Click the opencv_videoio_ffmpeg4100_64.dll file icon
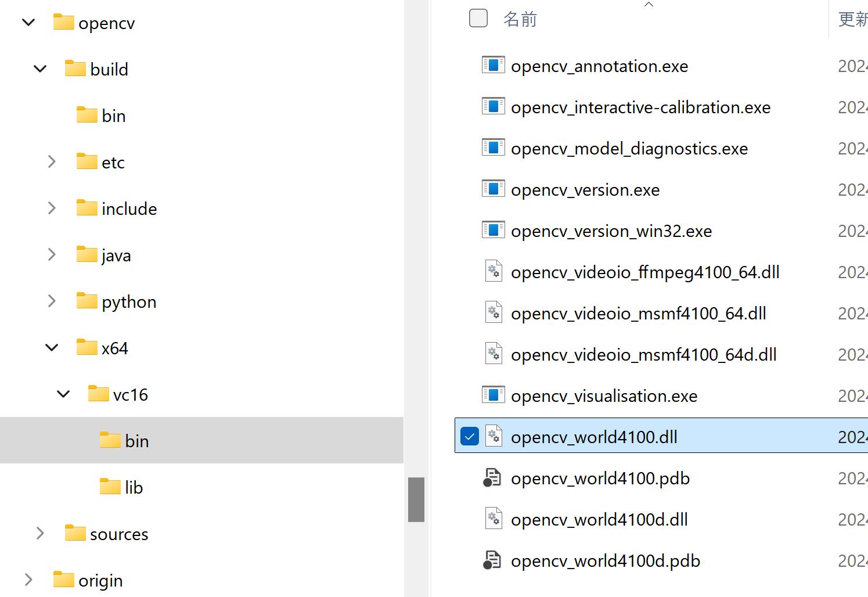 tap(493, 271)
